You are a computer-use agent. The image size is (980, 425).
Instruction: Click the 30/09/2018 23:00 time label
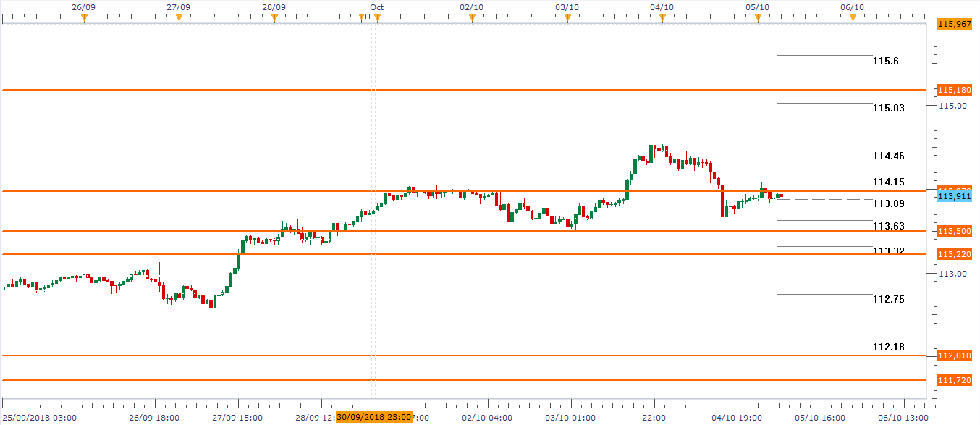[374, 418]
